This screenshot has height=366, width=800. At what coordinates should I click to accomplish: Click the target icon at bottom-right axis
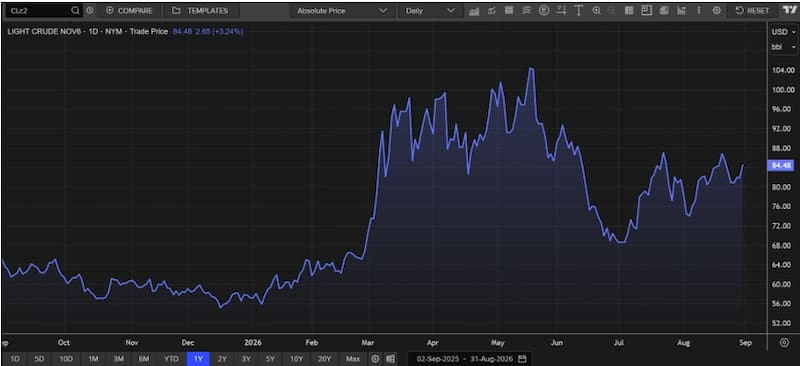tap(784, 343)
